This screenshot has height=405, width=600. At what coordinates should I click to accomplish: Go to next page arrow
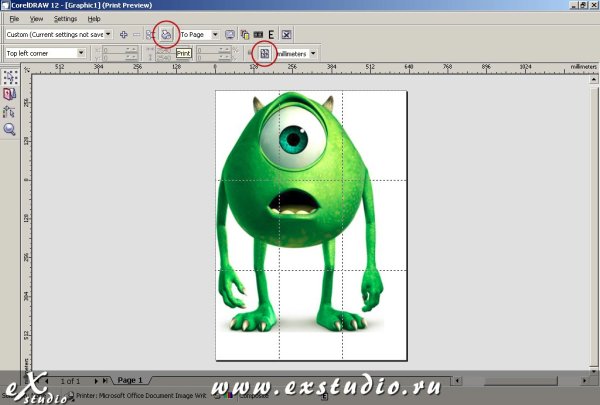[x=96, y=381]
